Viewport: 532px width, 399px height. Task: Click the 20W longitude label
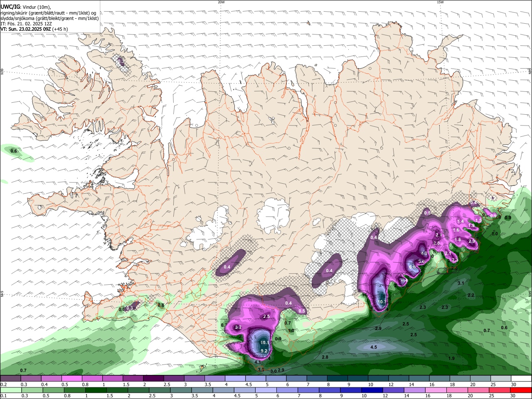tap(221, 2)
